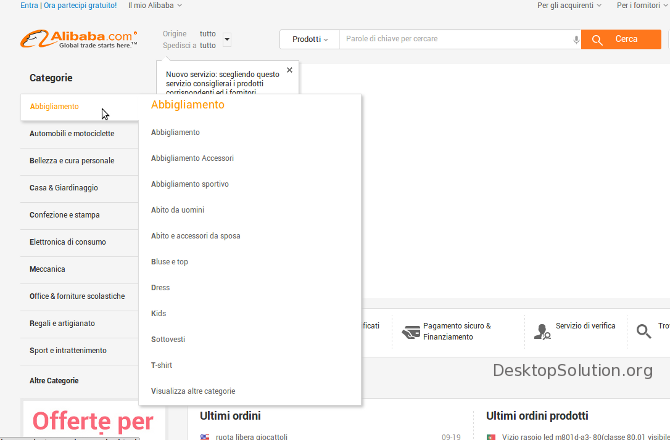Select Automobili e motociclette category
Image resolution: width=670 pixels, height=440 pixels.
point(79,134)
